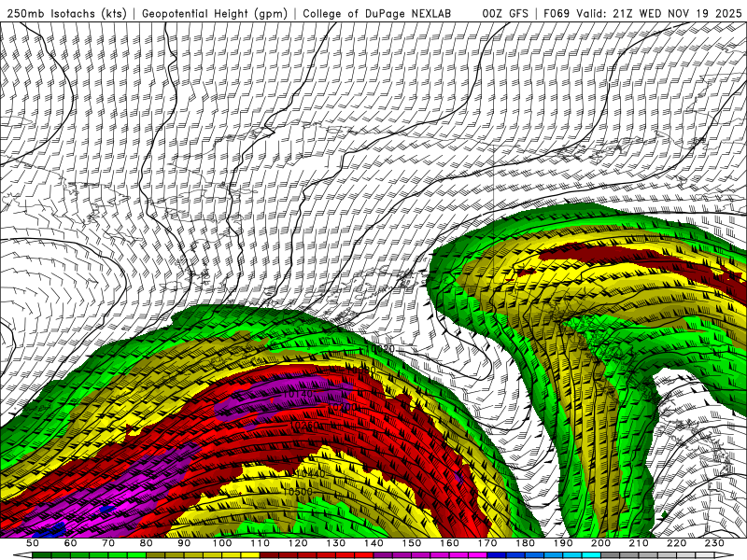This screenshot has height=560, width=747.
Task: Select the "Geopotential Height (gpm)" header label
Action: [x=215, y=14]
